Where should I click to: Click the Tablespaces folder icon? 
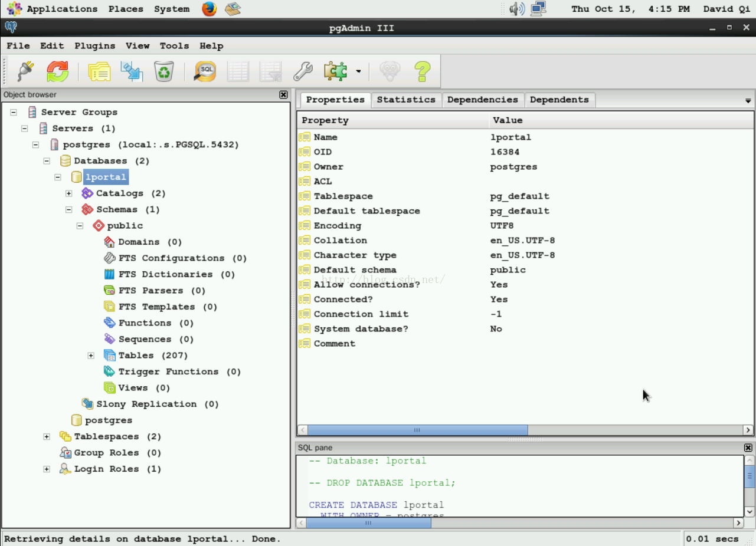click(66, 436)
